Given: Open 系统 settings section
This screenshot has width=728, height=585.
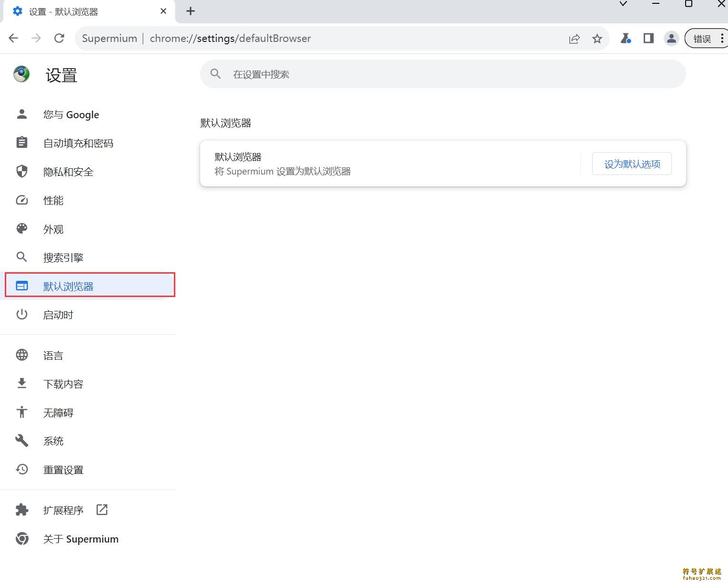Looking at the screenshot, I should click(x=88, y=441).
